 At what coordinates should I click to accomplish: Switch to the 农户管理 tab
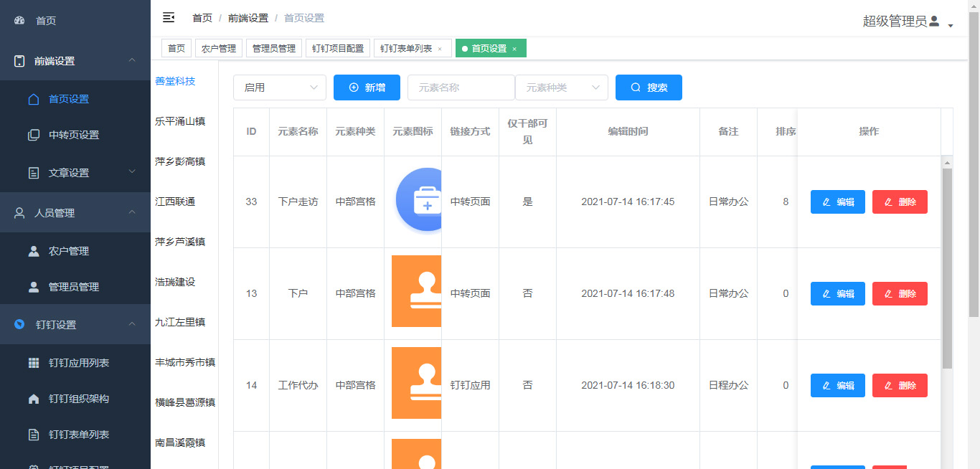[x=219, y=48]
